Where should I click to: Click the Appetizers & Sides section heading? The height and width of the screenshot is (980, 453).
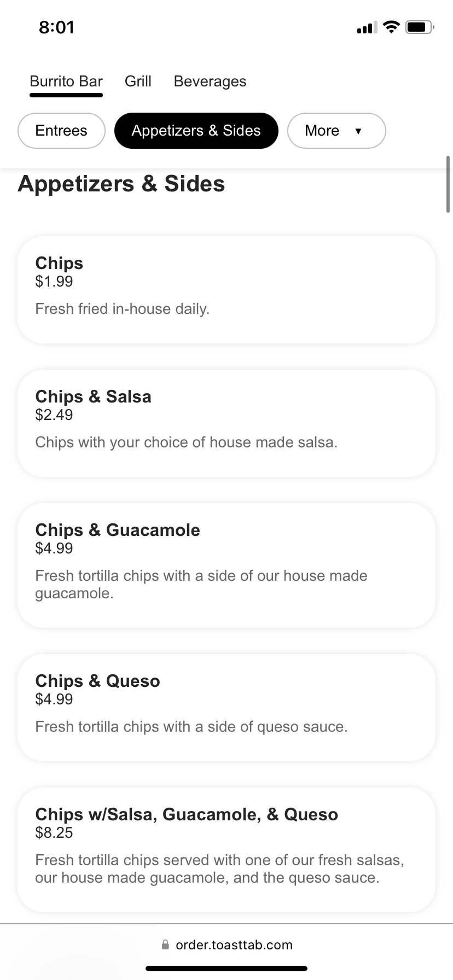pyautogui.click(x=121, y=184)
